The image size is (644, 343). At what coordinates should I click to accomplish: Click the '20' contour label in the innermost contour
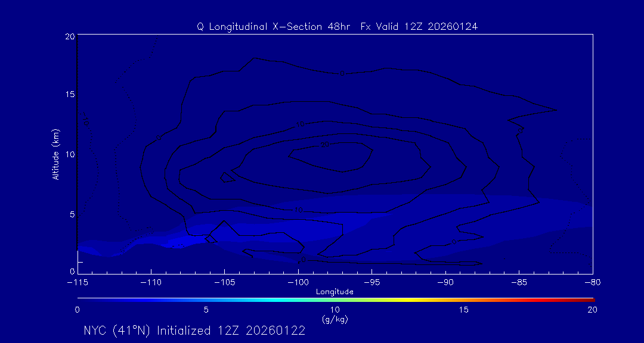coord(325,145)
